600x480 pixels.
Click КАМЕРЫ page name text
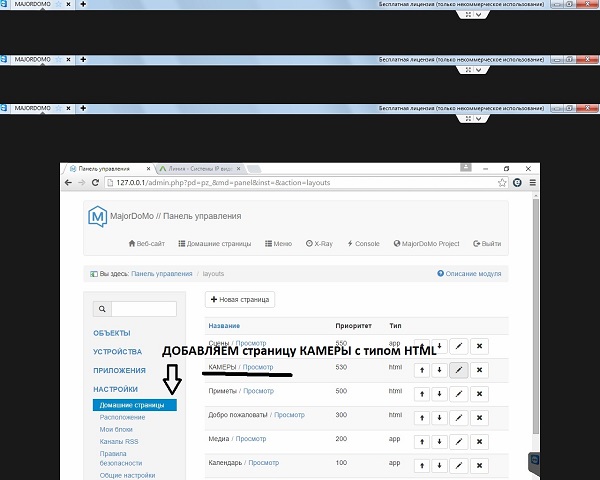pyautogui.click(x=222, y=367)
